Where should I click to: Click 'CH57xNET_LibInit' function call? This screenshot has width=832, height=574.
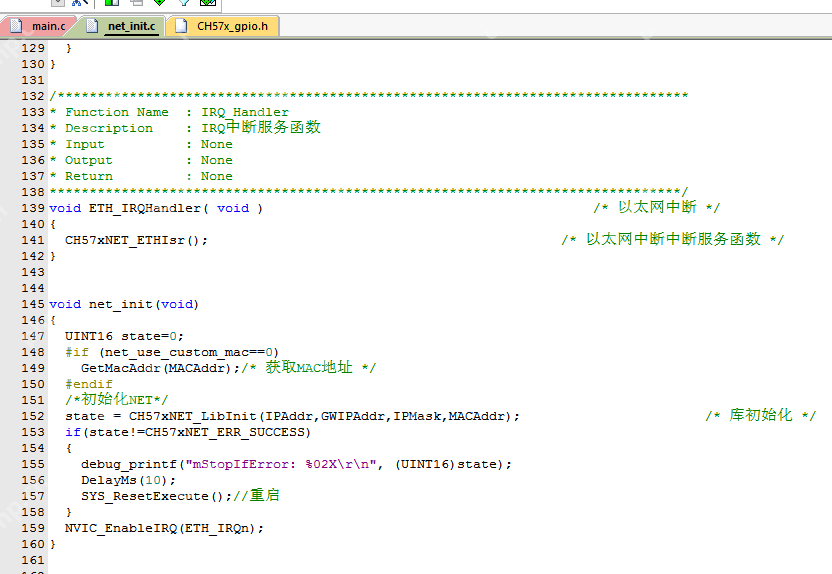click(193, 416)
